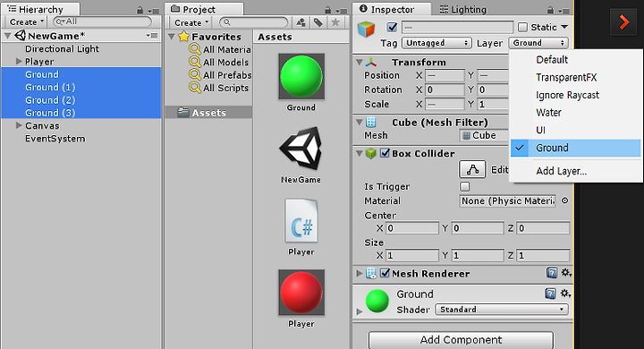Screen dimensions: 644x349
Task: Select Directional Light in the Hierarchy
Action: (x=80, y=48)
